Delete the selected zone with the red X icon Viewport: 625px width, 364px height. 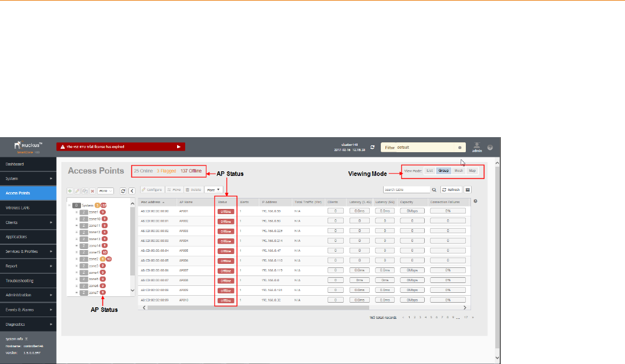click(x=93, y=191)
